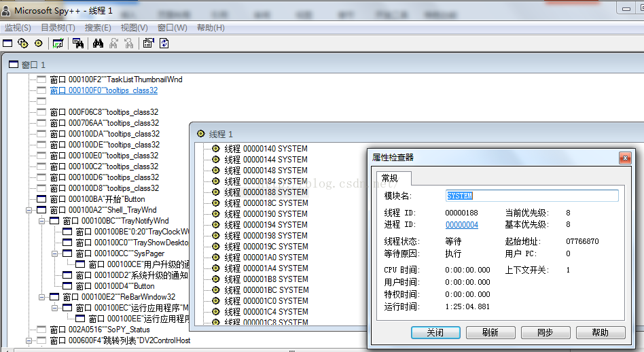Select thread row 000001C4 SYSTEM

[x=266, y=312]
